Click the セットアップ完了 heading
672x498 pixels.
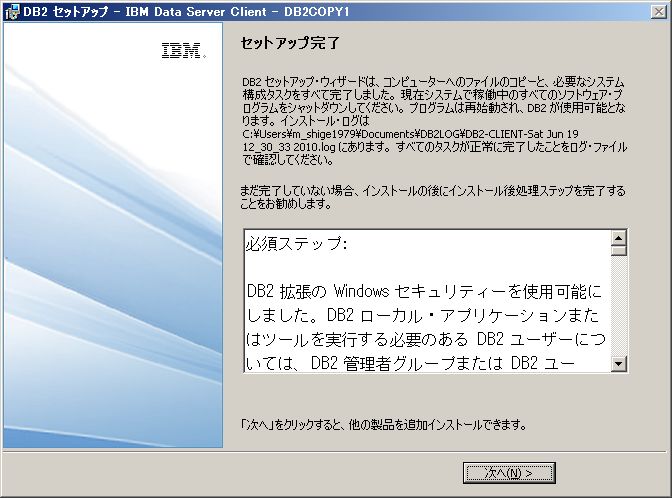(x=290, y=43)
